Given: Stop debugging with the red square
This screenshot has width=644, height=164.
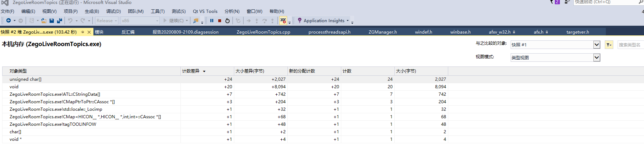Looking at the screenshot, I should click(220, 21).
